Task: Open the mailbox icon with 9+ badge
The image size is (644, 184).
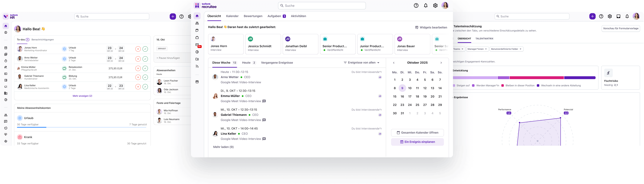Action: point(197,45)
